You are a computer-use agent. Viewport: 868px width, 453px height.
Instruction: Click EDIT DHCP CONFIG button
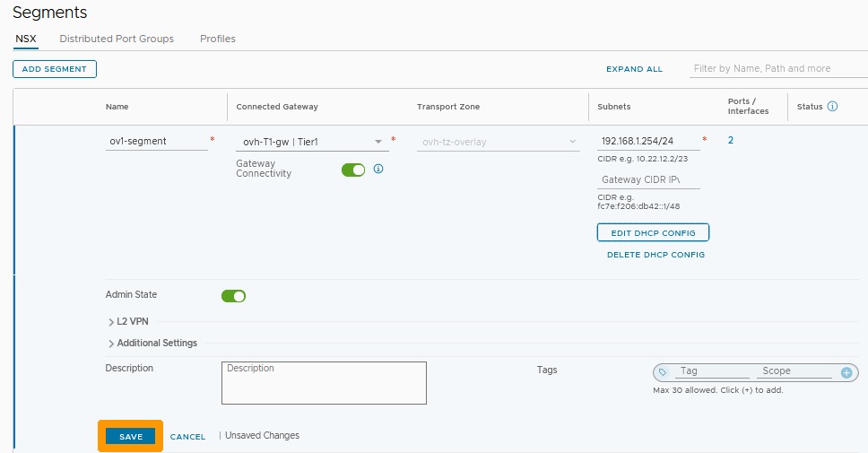pyautogui.click(x=653, y=232)
